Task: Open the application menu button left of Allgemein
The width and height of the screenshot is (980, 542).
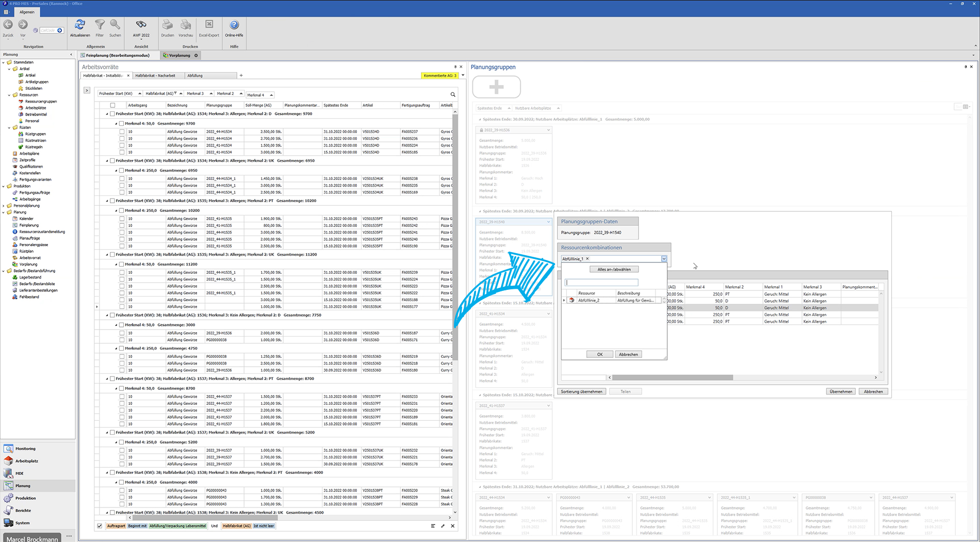Action: pos(7,12)
